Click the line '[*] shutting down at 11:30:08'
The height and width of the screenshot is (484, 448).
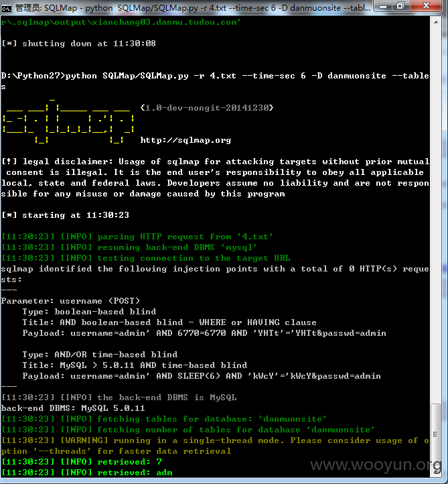pyautogui.click(x=78, y=44)
